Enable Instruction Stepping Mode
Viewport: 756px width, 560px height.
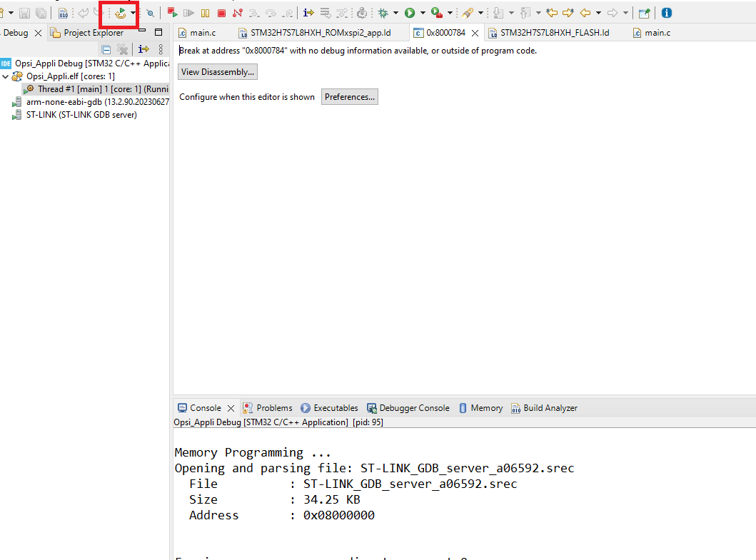[x=308, y=12]
